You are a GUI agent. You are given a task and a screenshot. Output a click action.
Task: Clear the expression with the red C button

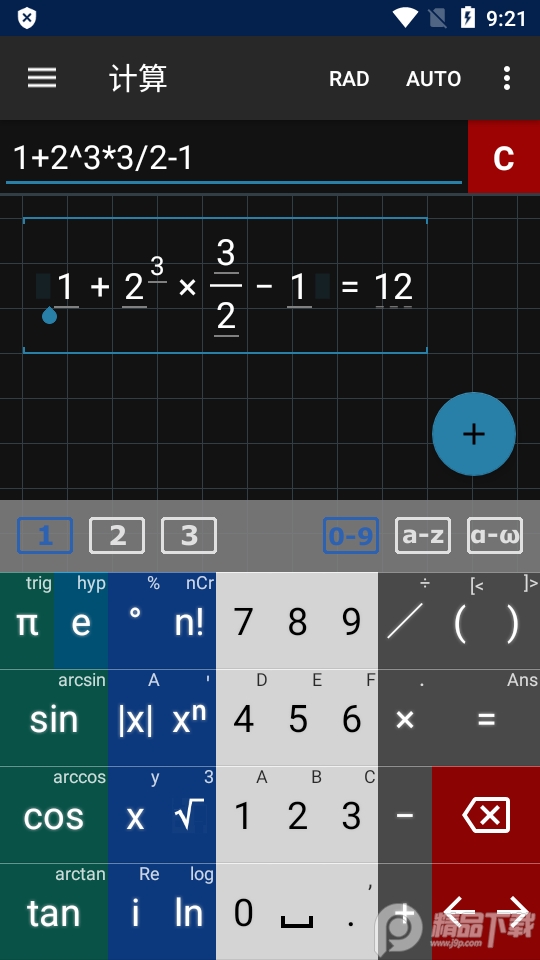point(504,157)
